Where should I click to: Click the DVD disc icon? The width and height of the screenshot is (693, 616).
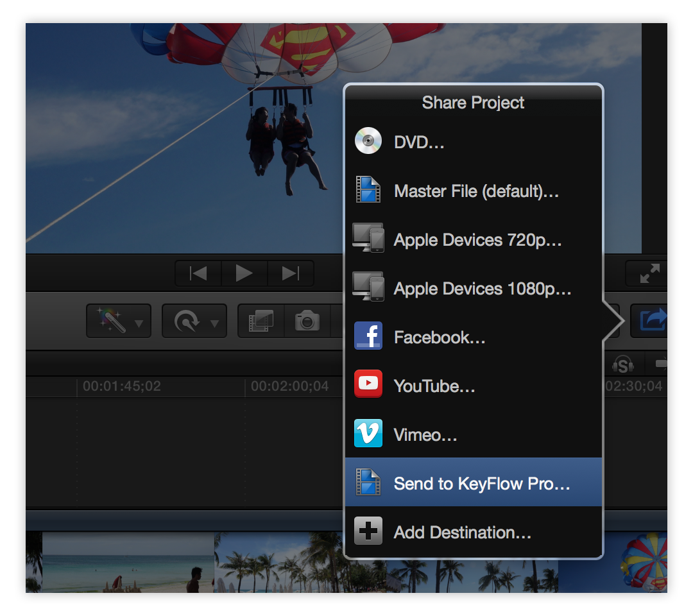[368, 141]
